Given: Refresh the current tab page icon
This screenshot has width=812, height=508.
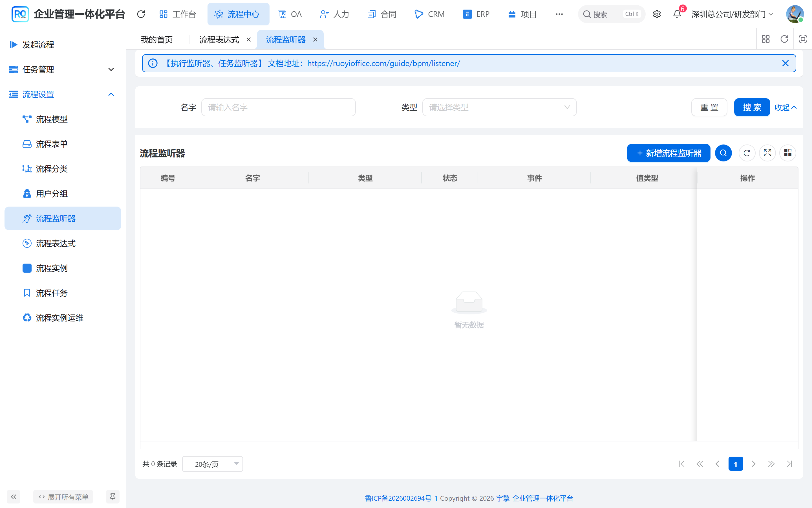Looking at the screenshot, I should 784,39.
